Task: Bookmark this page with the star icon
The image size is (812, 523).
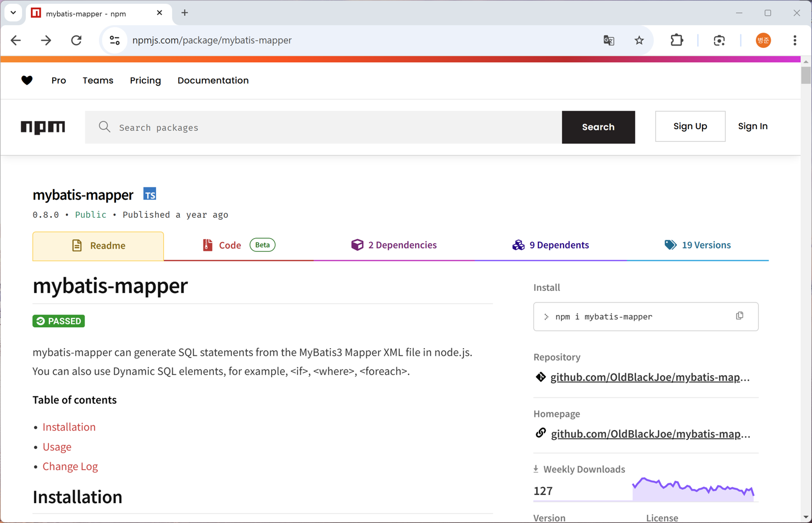Action: tap(639, 40)
